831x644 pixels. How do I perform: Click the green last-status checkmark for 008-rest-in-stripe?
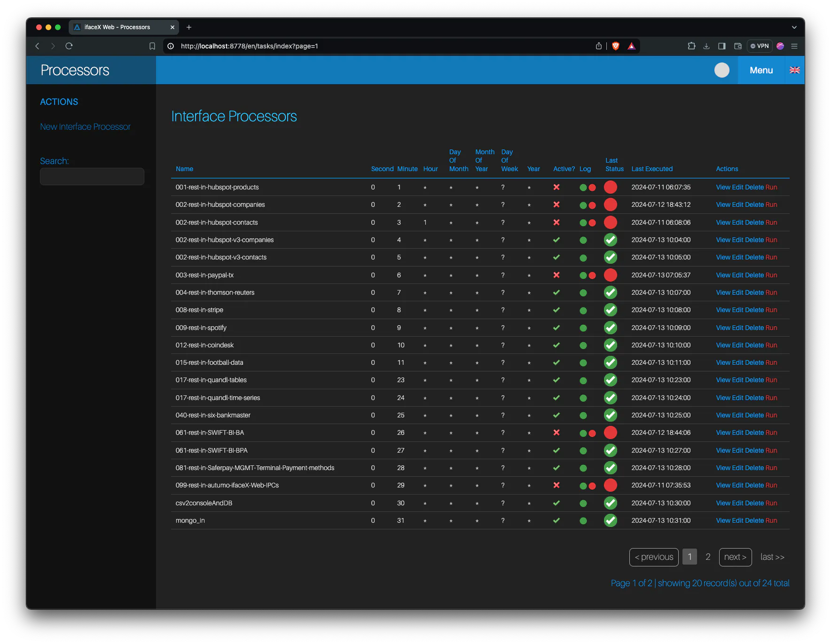click(x=611, y=310)
